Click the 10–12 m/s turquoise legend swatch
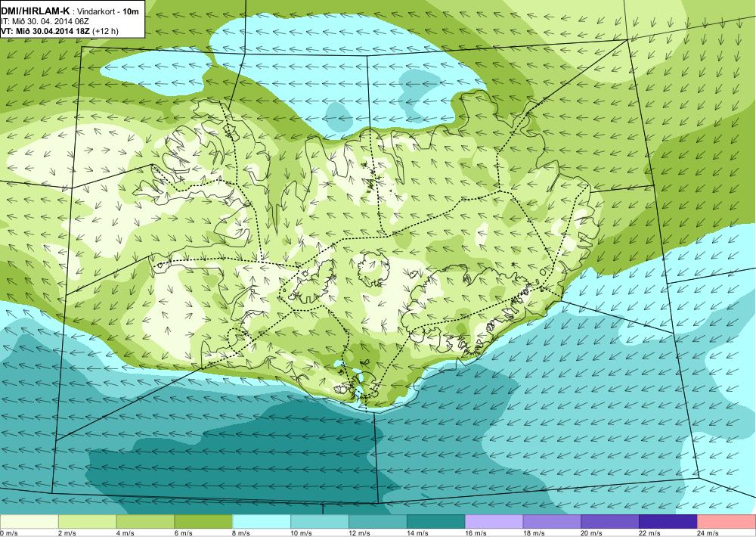Screen dimensions: 756x537 (320, 522)
